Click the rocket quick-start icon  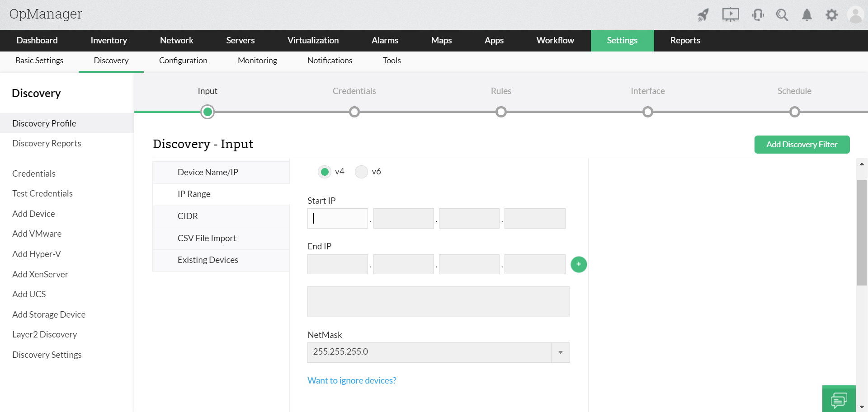pyautogui.click(x=703, y=15)
